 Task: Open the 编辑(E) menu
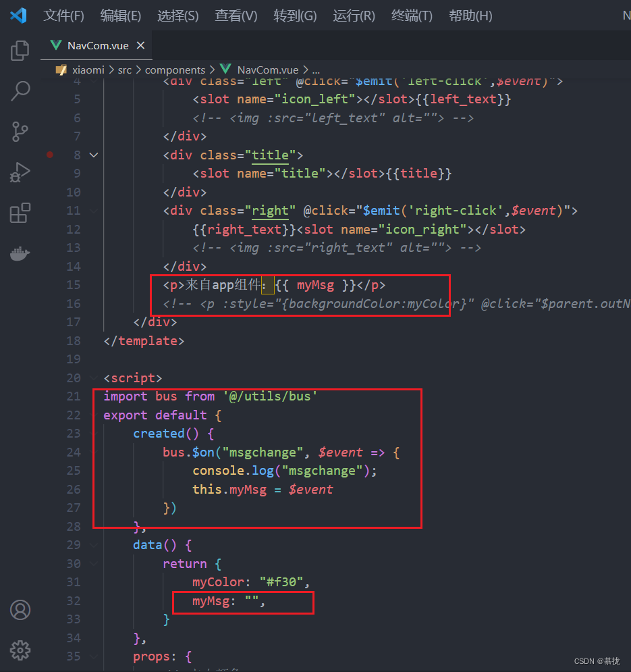coord(120,16)
